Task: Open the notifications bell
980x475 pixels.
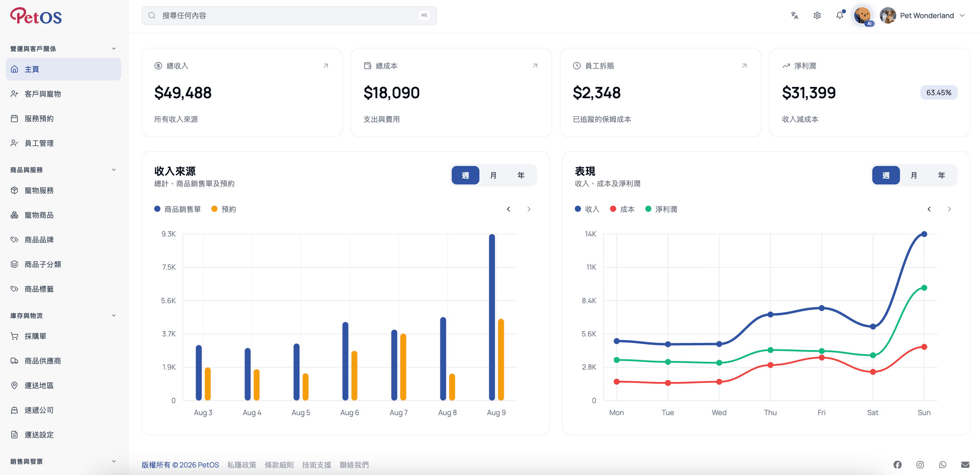Action: pos(839,16)
